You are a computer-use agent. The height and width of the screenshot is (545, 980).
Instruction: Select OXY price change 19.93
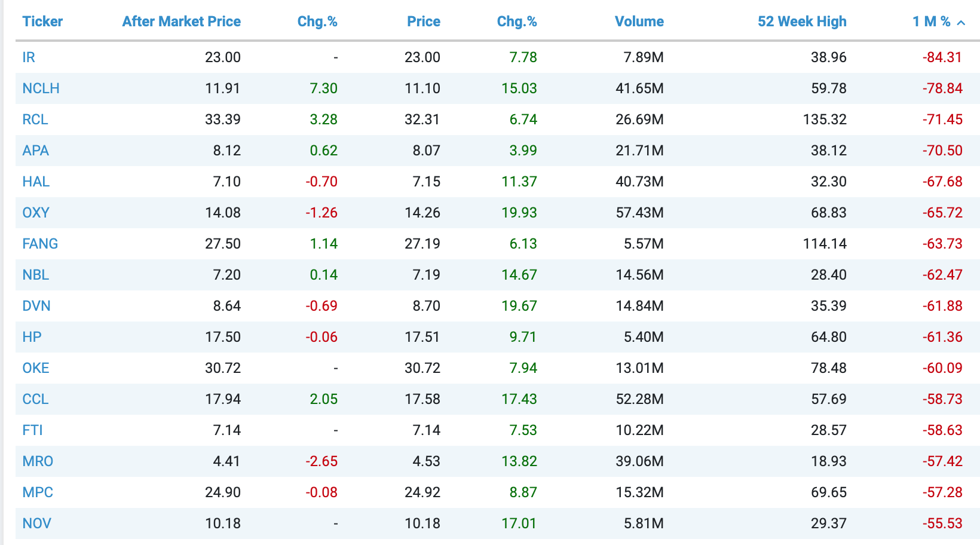519,213
